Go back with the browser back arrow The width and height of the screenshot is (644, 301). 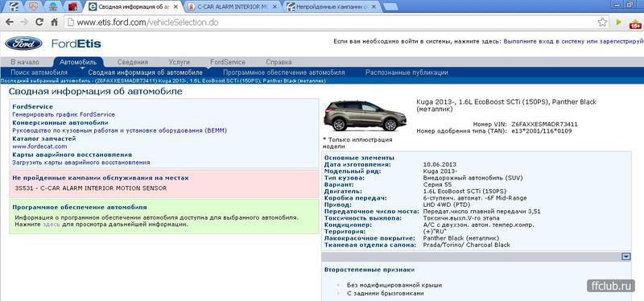[9, 23]
